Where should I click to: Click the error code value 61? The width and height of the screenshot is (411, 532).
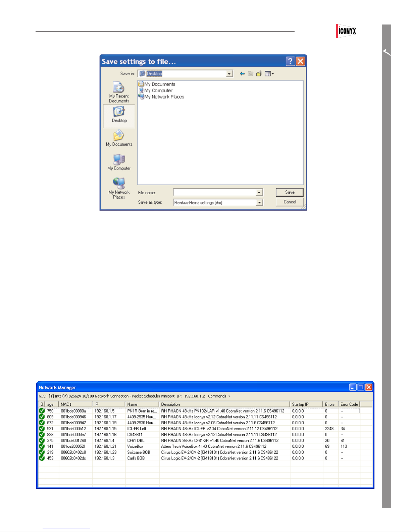tap(343, 440)
